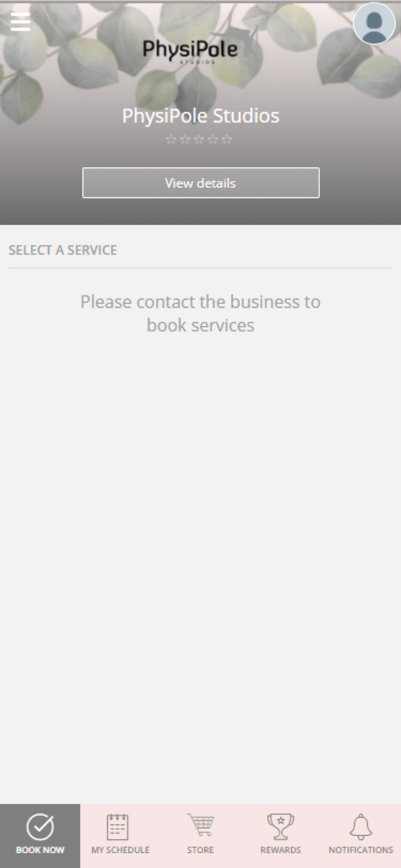Viewport: 401px width, 868px height.
Task: Click the PhysiPole Studios title text
Action: [x=201, y=116]
